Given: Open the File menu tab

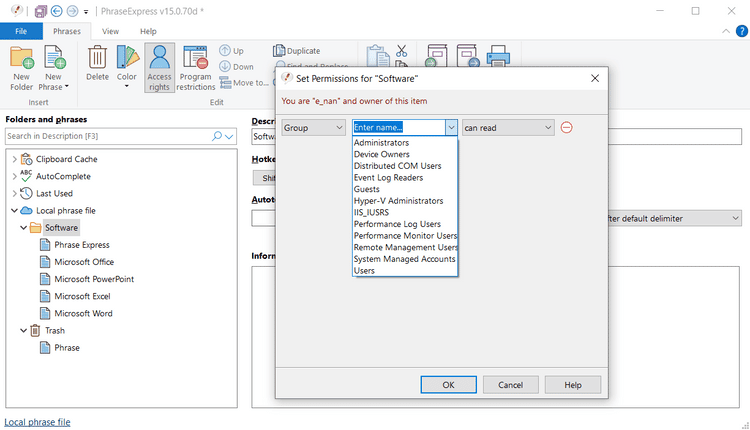Looking at the screenshot, I should (21, 31).
